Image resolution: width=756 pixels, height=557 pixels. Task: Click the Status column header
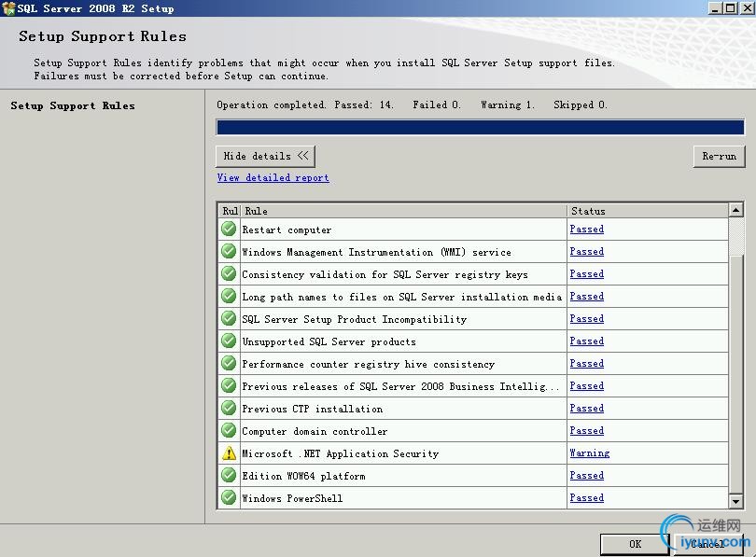(x=648, y=211)
